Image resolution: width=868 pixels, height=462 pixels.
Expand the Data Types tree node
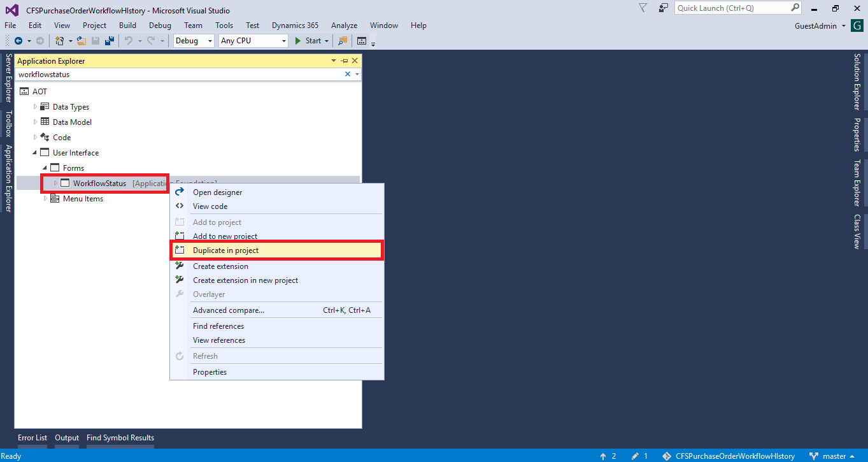click(x=36, y=106)
